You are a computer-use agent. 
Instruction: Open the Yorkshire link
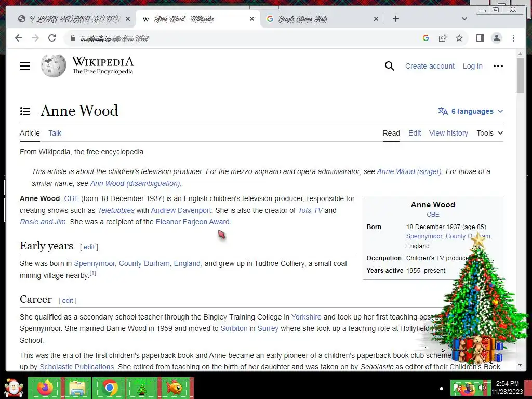coord(306,317)
